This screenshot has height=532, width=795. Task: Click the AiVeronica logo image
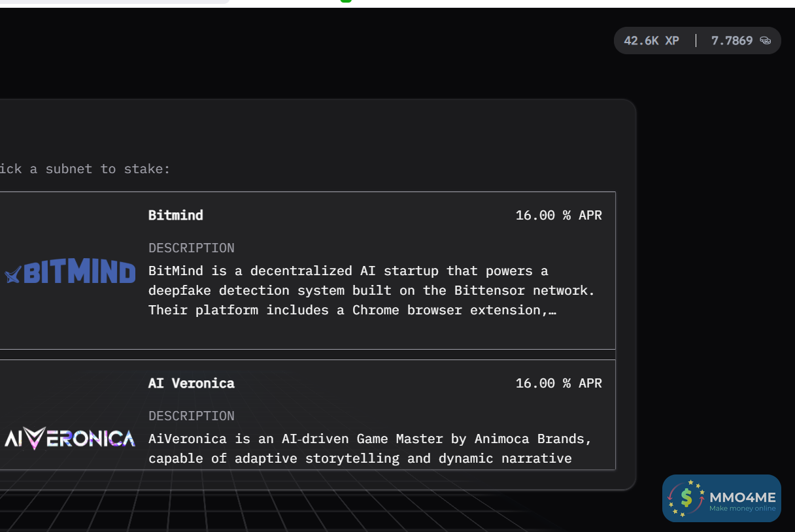click(x=70, y=439)
